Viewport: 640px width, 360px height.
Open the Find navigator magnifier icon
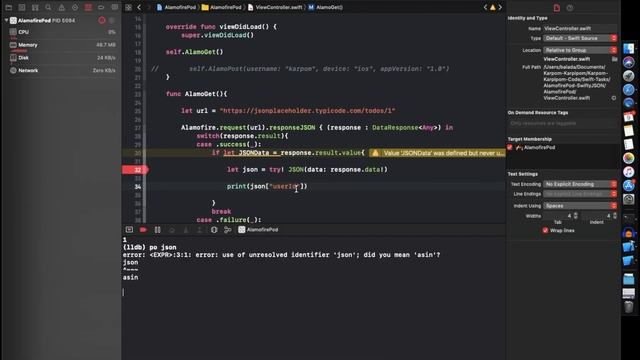coord(48,7)
